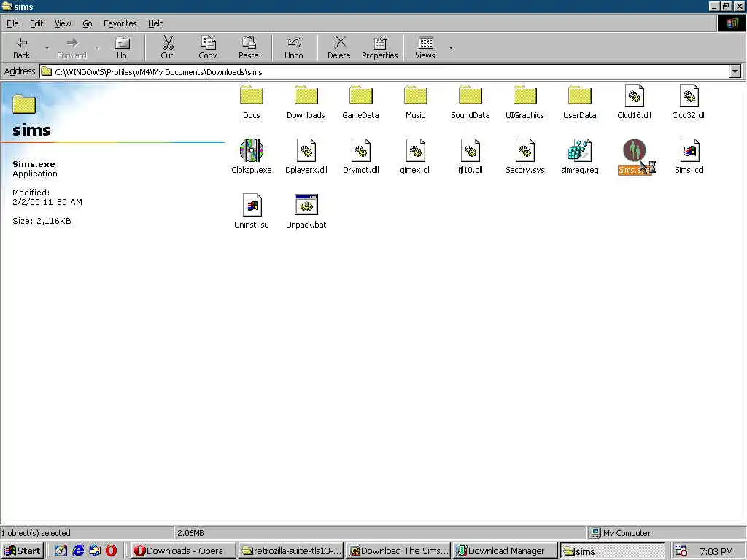Open the Favorites menu

click(x=120, y=23)
